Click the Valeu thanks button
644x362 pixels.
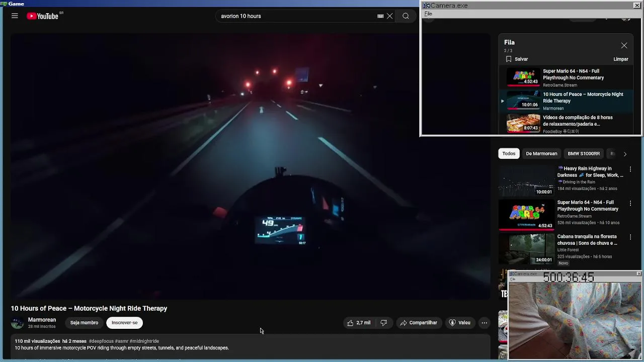[x=459, y=323]
